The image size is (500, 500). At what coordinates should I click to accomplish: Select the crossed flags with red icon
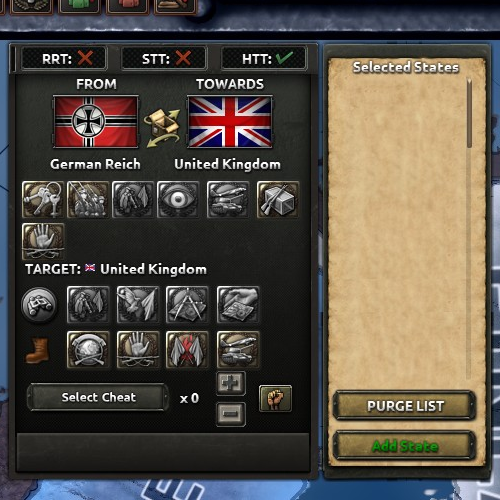[187, 350]
